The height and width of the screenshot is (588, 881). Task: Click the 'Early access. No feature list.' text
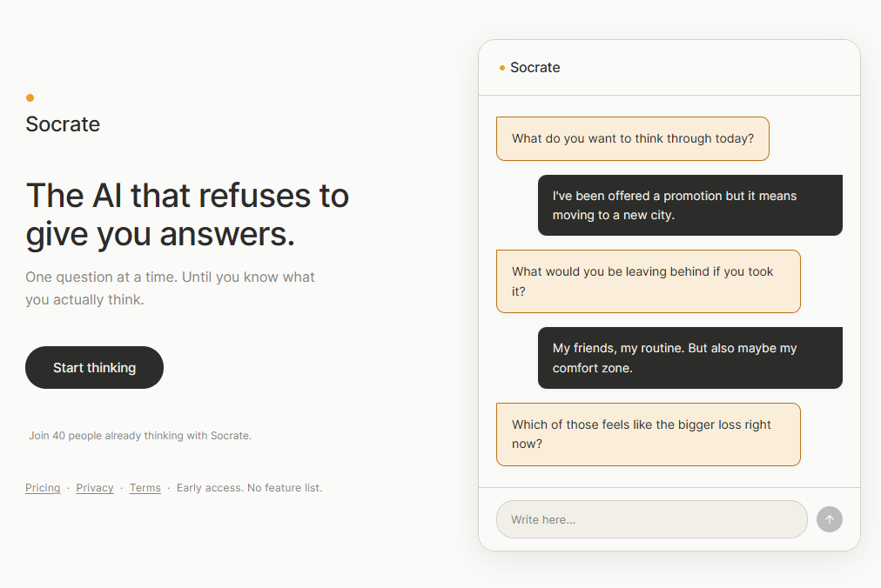[x=250, y=487]
